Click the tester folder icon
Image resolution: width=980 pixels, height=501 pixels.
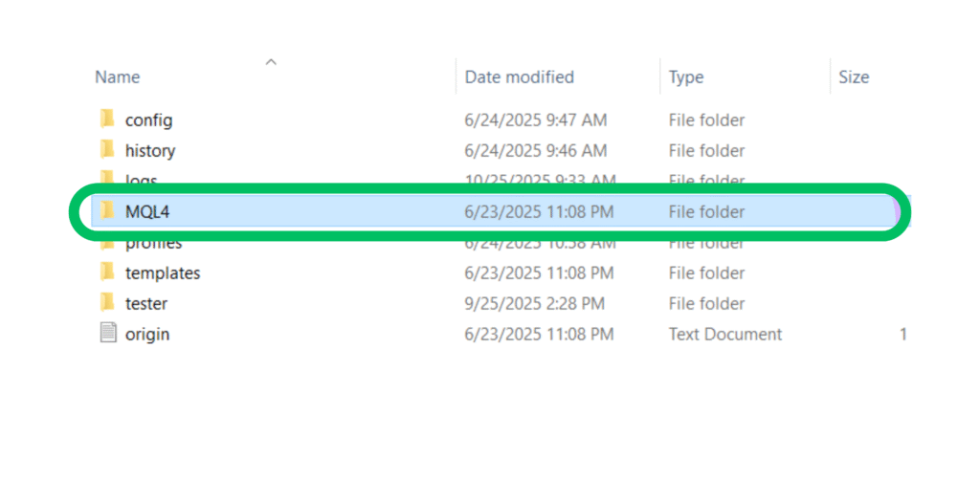click(x=106, y=303)
